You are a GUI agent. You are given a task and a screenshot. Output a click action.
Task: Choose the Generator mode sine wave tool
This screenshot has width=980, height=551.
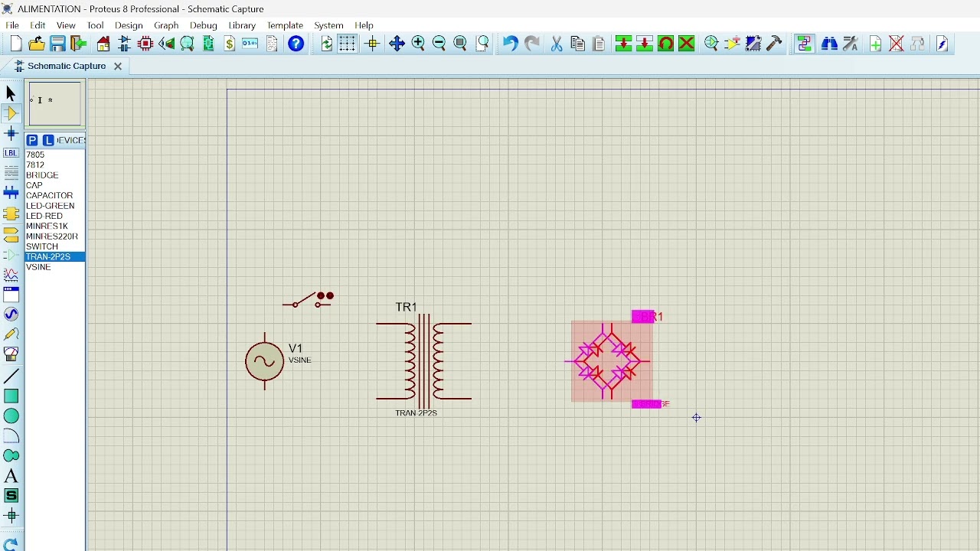click(x=11, y=315)
